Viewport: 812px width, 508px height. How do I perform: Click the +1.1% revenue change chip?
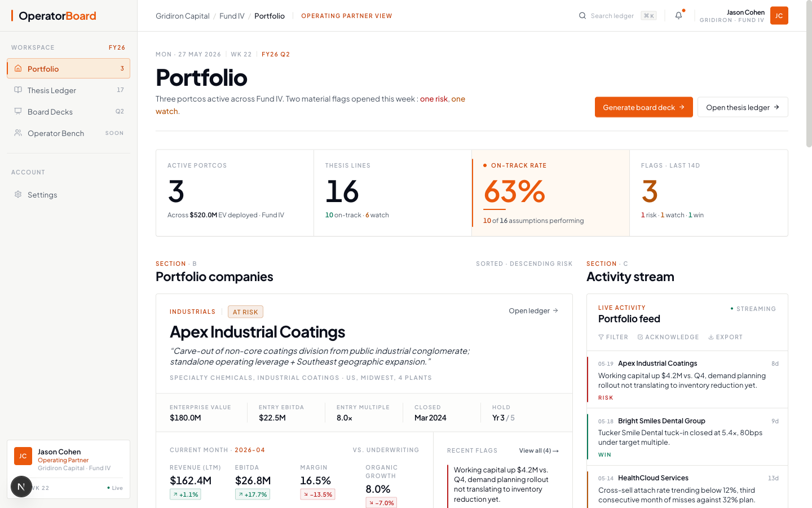click(x=186, y=494)
